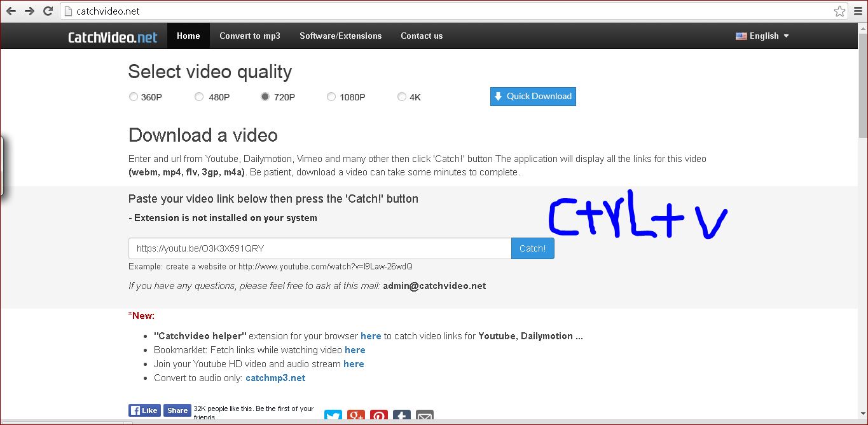Expand the English language dropdown

tap(762, 36)
